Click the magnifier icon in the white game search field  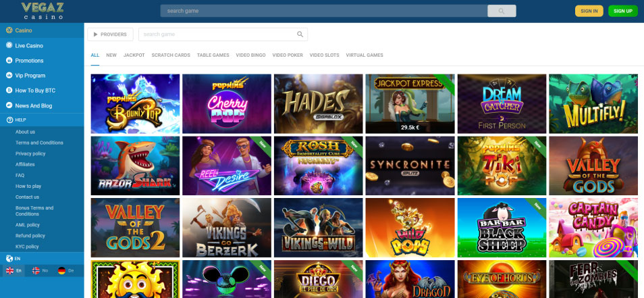[300, 34]
